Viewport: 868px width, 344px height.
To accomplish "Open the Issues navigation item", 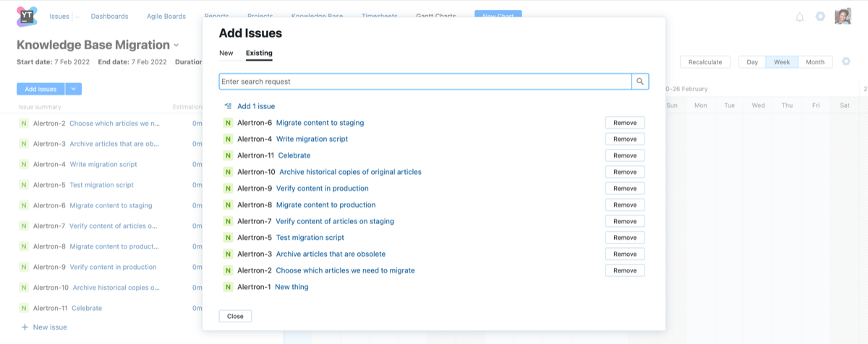I will coord(59,16).
